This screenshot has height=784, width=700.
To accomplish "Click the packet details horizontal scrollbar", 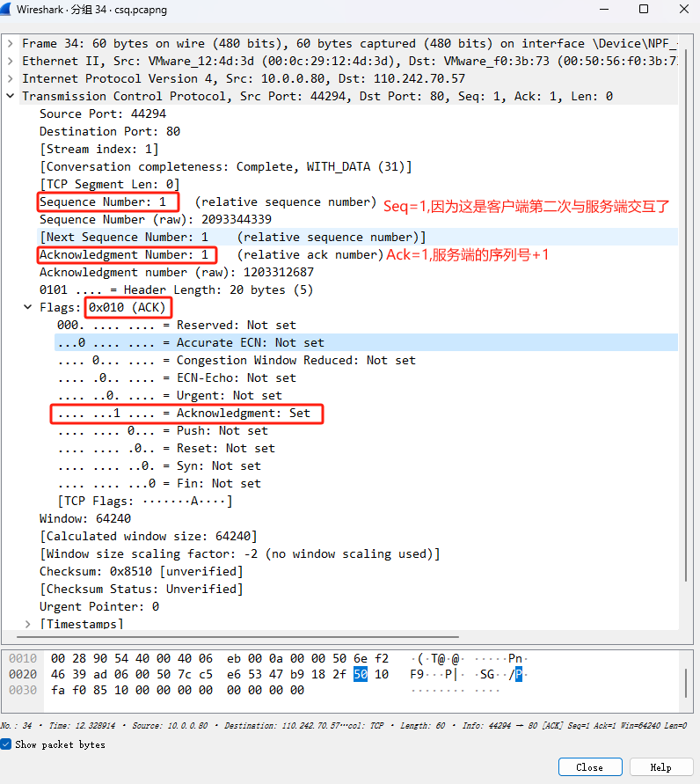I will pos(237,637).
